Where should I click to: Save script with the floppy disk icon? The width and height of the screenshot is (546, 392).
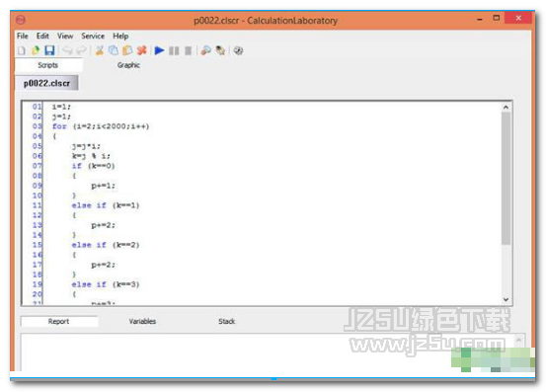(49, 50)
